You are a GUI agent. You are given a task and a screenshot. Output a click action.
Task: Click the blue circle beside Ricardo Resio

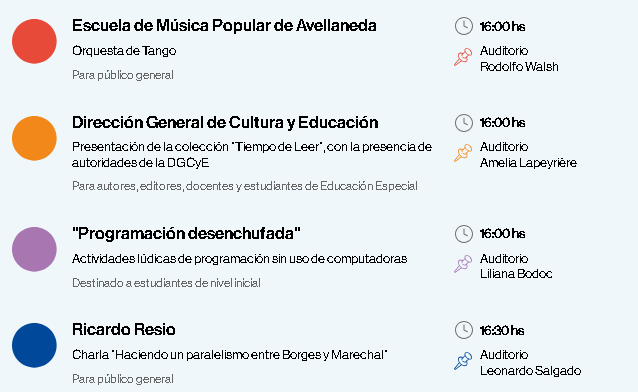pos(34,345)
